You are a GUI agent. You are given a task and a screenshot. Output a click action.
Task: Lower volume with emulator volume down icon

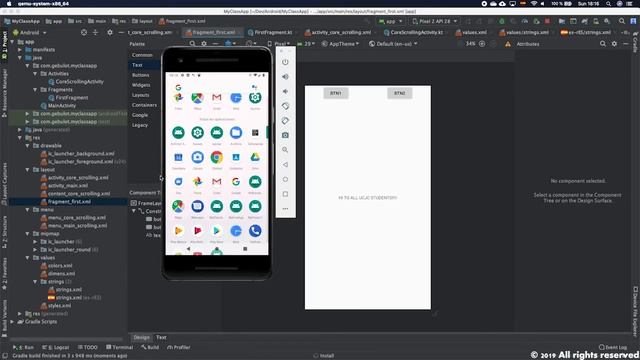click(x=285, y=91)
